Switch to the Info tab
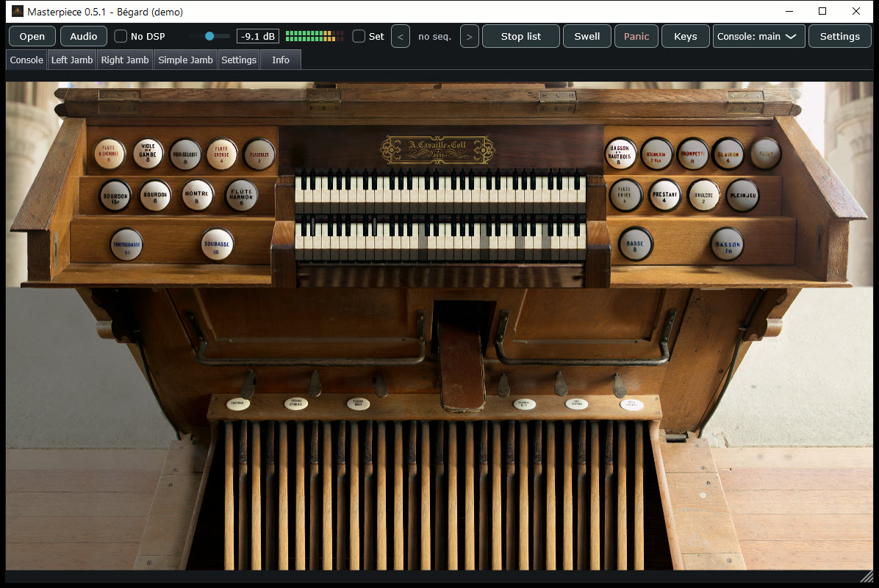The height and width of the screenshot is (588, 879). click(x=281, y=60)
